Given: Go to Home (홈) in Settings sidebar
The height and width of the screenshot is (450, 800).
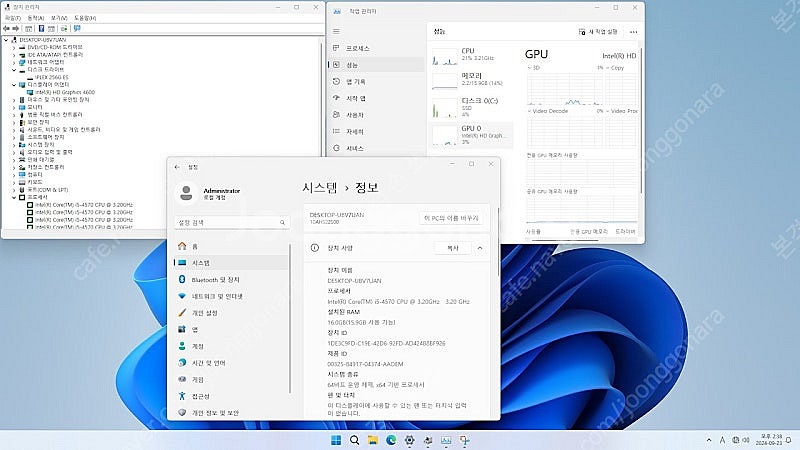Looking at the screenshot, I should coord(232,246).
